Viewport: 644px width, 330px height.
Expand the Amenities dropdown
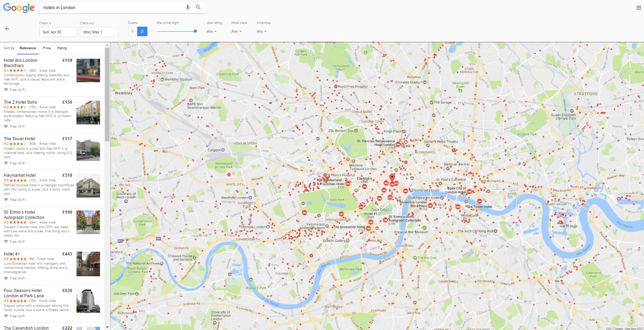[261, 31]
